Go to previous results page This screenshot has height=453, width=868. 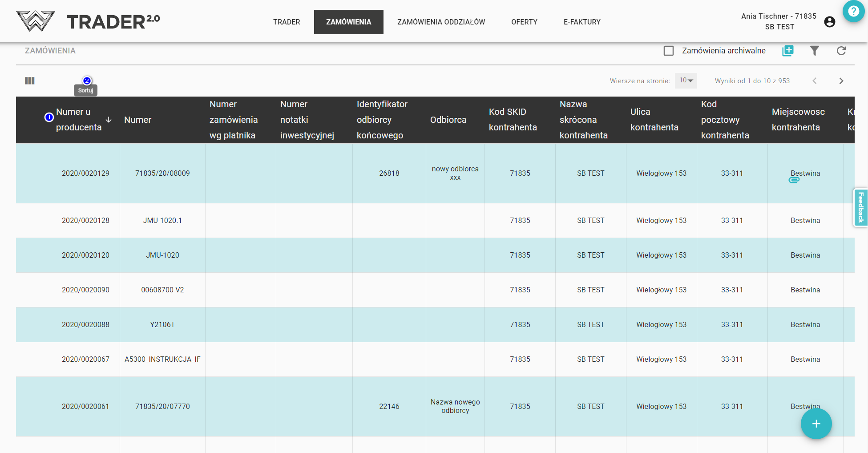point(814,81)
